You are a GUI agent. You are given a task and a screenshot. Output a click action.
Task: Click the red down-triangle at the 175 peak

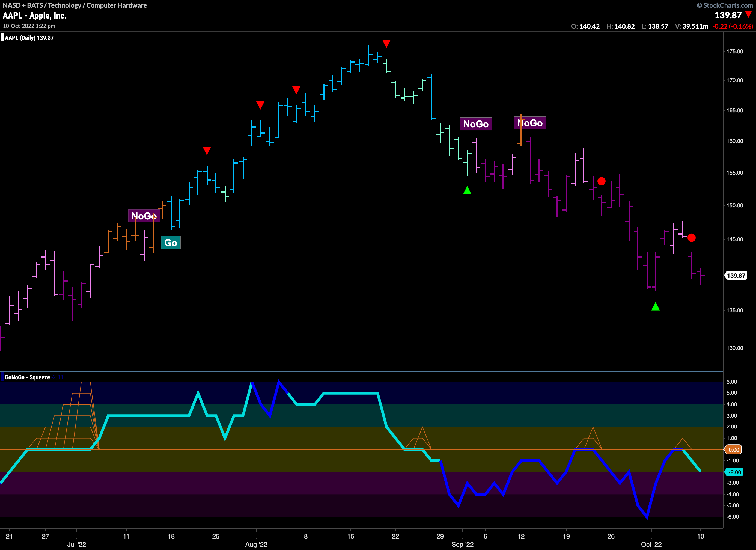(x=386, y=43)
